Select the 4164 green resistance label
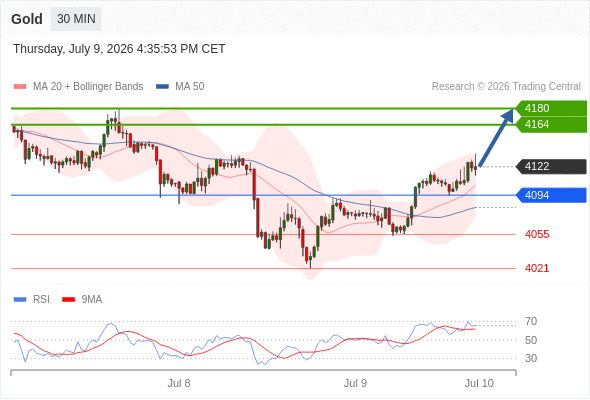Screen dimensions: 590x400 551,125
